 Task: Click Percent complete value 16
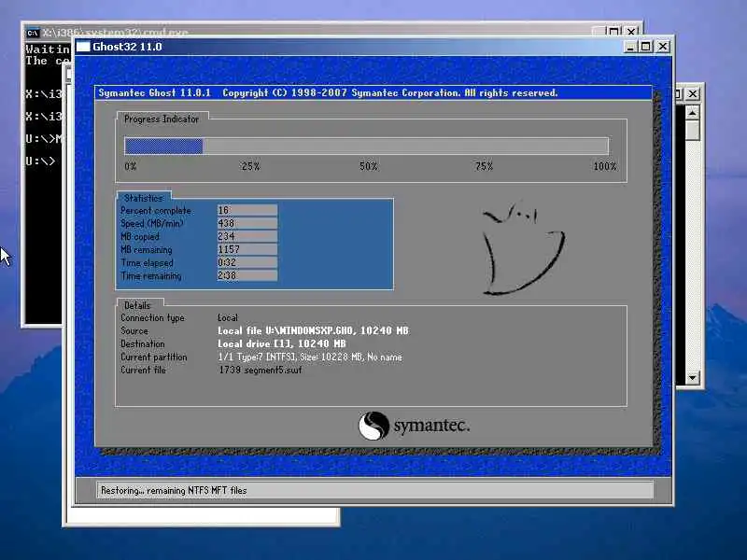(x=247, y=210)
